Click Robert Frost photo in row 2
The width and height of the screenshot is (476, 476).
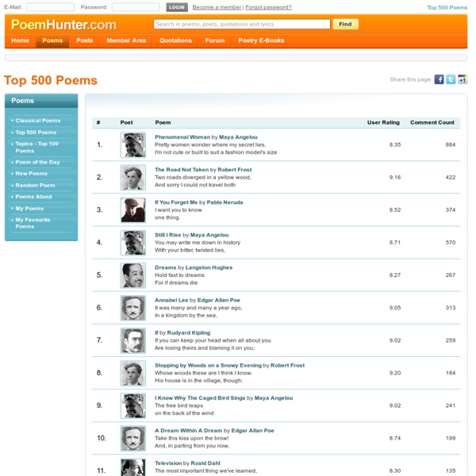coord(133,178)
